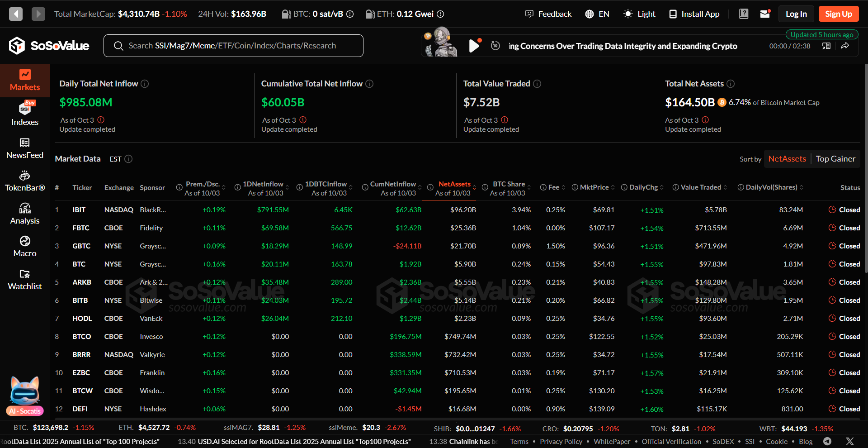Change language with the EN globe
The height and width of the screenshot is (448, 868).
pos(597,14)
